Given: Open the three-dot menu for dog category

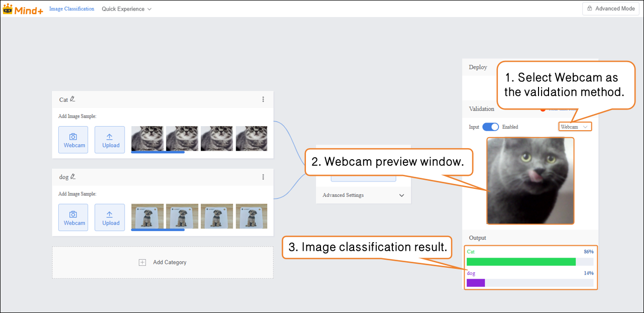Looking at the screenshot, I should tap(263, 177).
